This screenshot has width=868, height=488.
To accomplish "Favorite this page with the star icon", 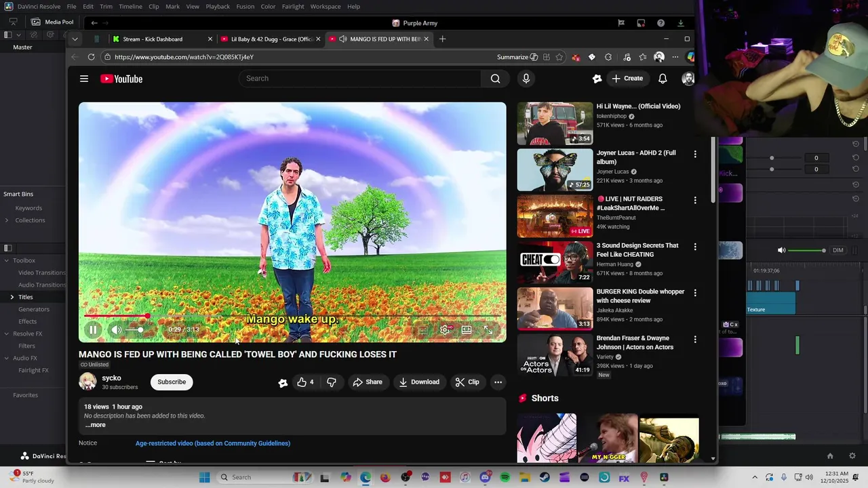I will tap(560, 57).
